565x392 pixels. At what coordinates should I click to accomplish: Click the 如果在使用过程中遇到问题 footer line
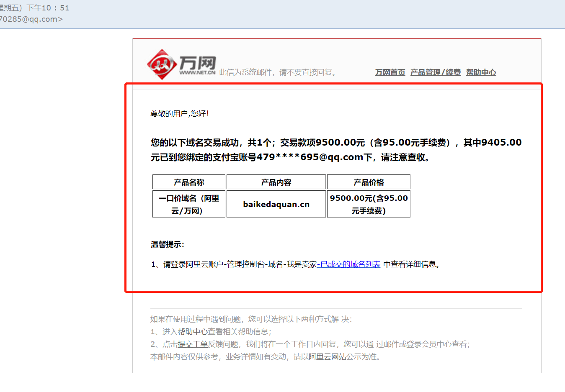click(x=251, y=319)
